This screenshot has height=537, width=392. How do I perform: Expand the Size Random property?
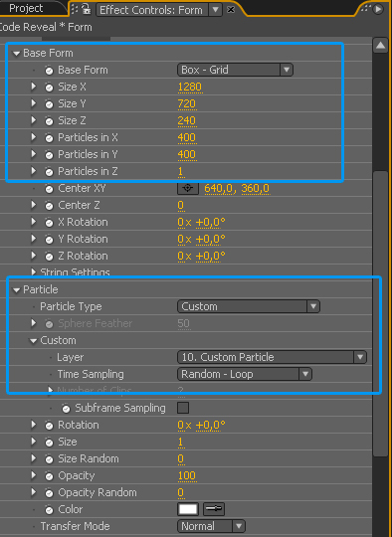point(33,458)
